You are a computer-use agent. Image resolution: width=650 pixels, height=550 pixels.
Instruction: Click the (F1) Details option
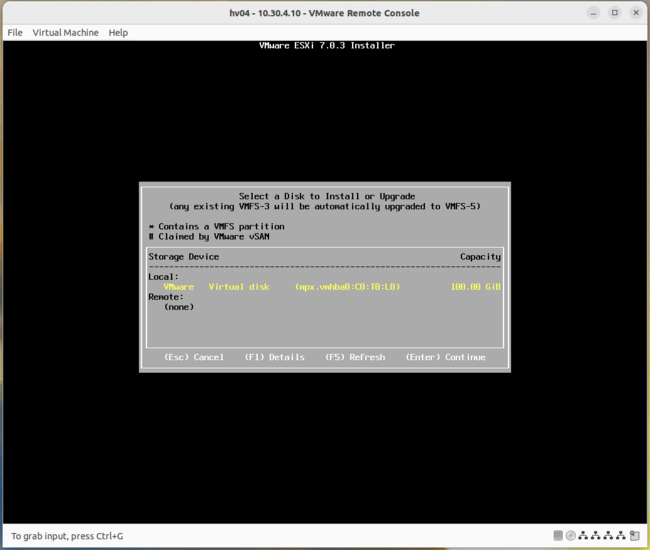274,357
